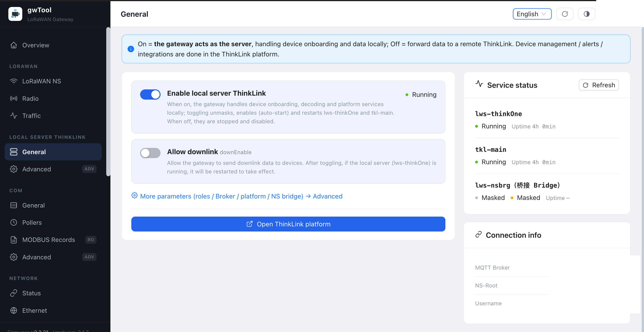Click the MODBUS Records document icon
This screenshot has width=644, height=332.
14,240
